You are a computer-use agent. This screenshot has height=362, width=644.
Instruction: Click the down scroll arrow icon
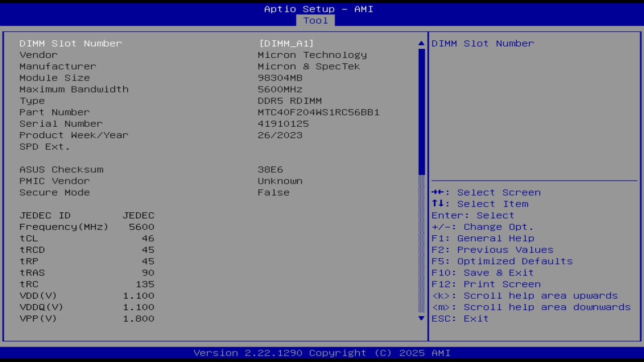coord(421,318)
